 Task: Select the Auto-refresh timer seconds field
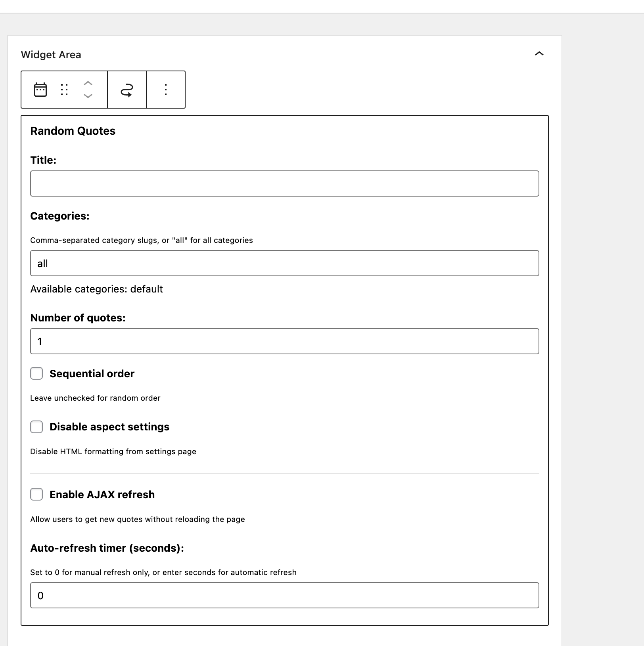tap(284, 595)
